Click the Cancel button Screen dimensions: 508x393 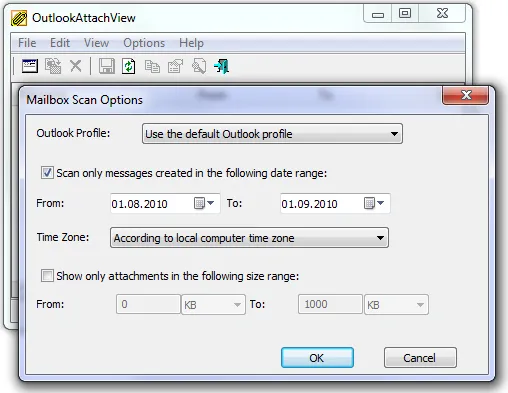420,358
